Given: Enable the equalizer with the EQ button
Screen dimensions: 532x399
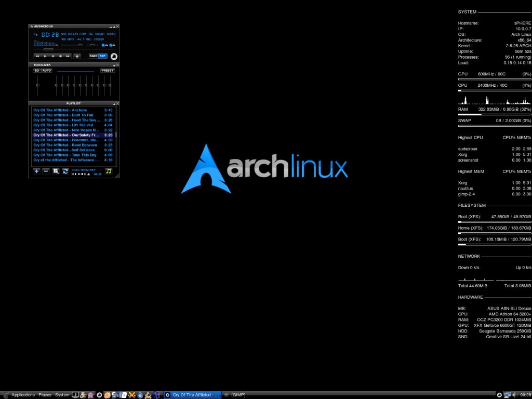Looking at the screenshot, I should pyautogui.click(x=37, y=71).
